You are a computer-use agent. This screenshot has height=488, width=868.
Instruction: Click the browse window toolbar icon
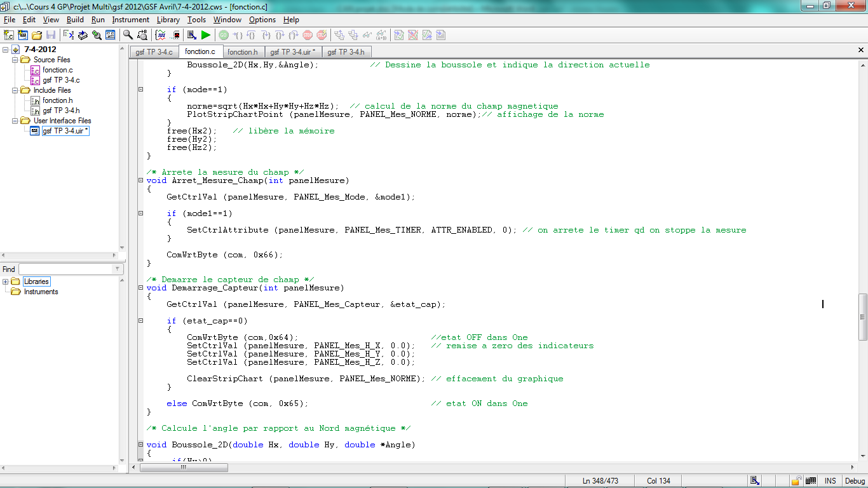click(x=110, y=35)
